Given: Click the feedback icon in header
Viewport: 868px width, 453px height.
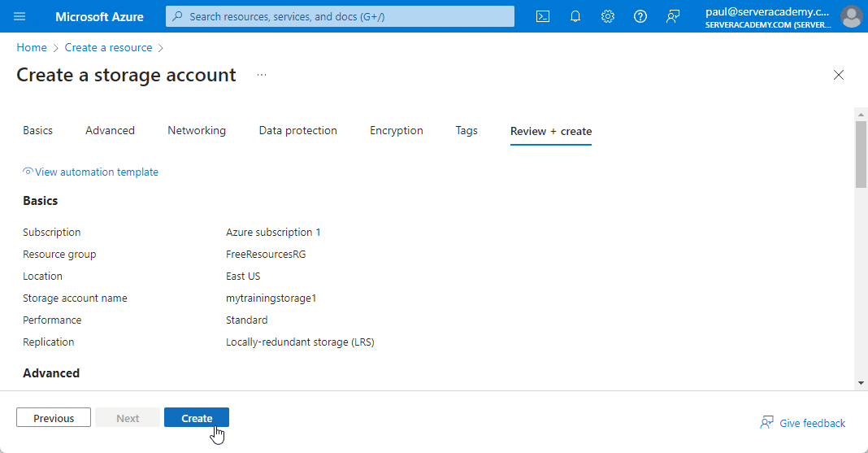Looking at the screenshot, I should [673, 16].
